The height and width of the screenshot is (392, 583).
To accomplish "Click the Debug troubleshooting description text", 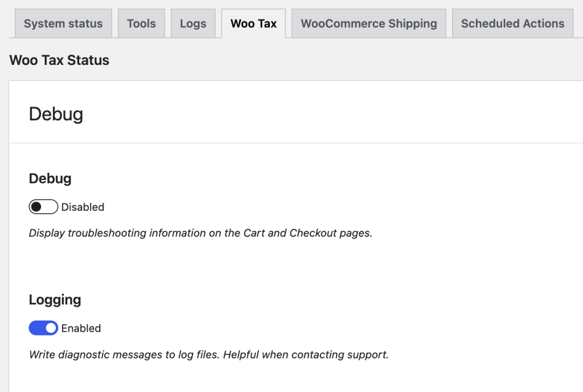I will click(200, 233).
